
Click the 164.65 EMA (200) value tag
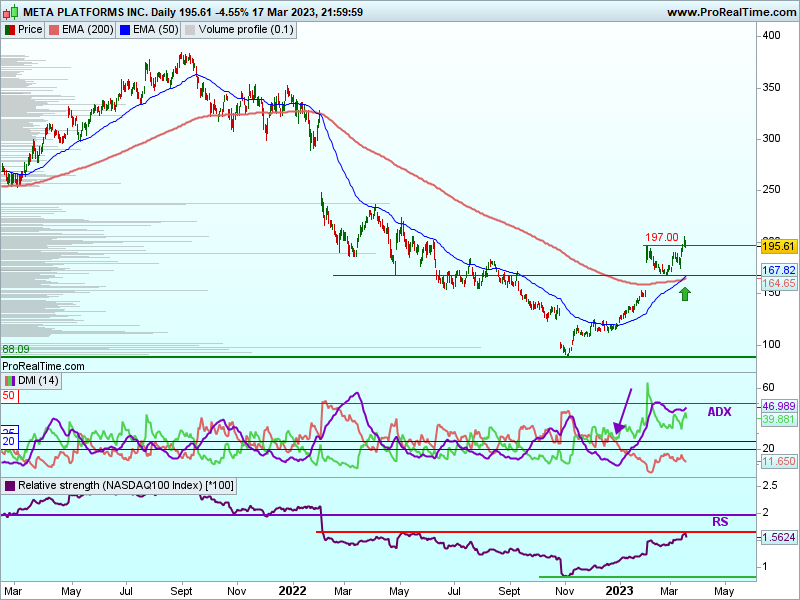coord(779,283)
